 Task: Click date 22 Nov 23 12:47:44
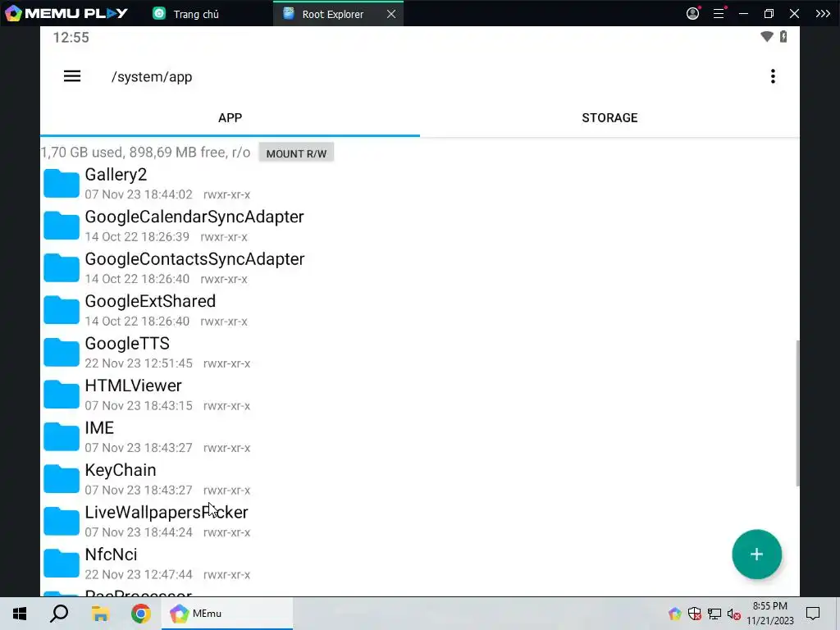138,574
